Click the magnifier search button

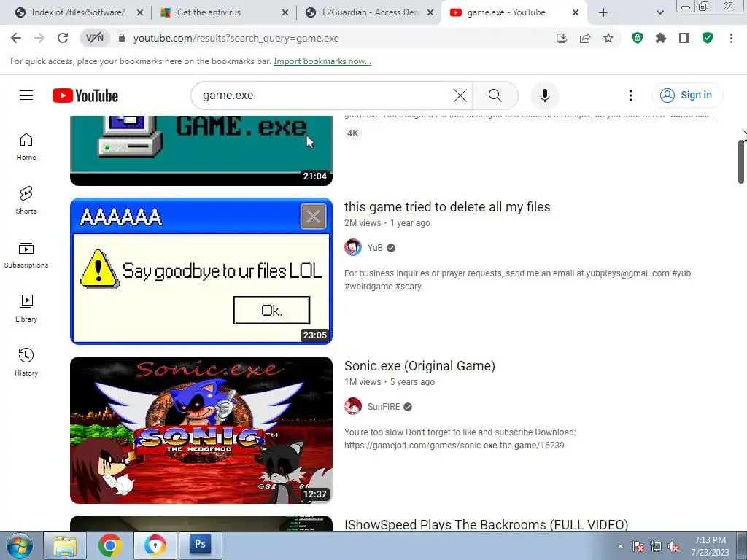[x=495, y=96]
